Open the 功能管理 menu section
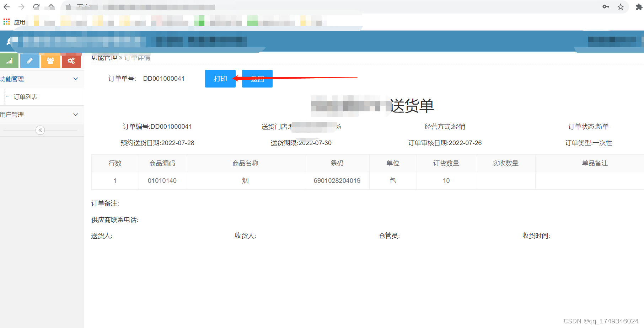Image resolution: width=644 pixels, height=328 pixels. (42, 79)
